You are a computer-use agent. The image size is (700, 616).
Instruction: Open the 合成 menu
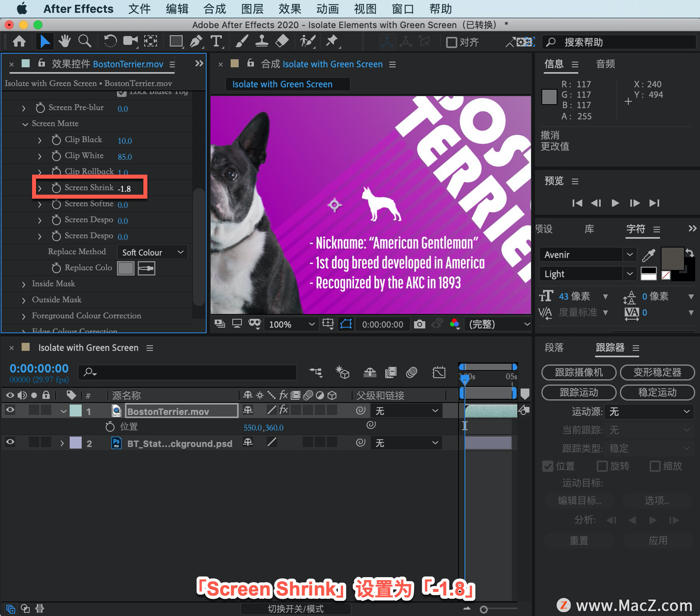click(215, 9)
